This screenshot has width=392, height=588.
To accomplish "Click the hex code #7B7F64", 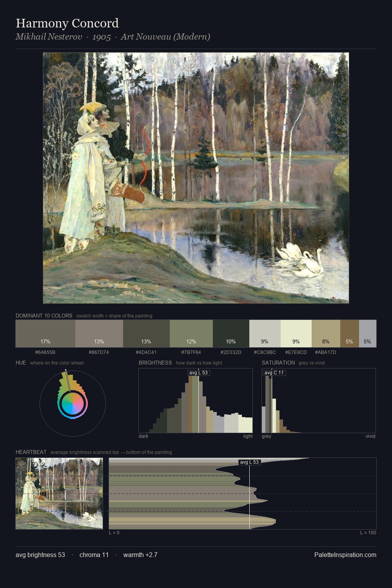I will 191,352.
